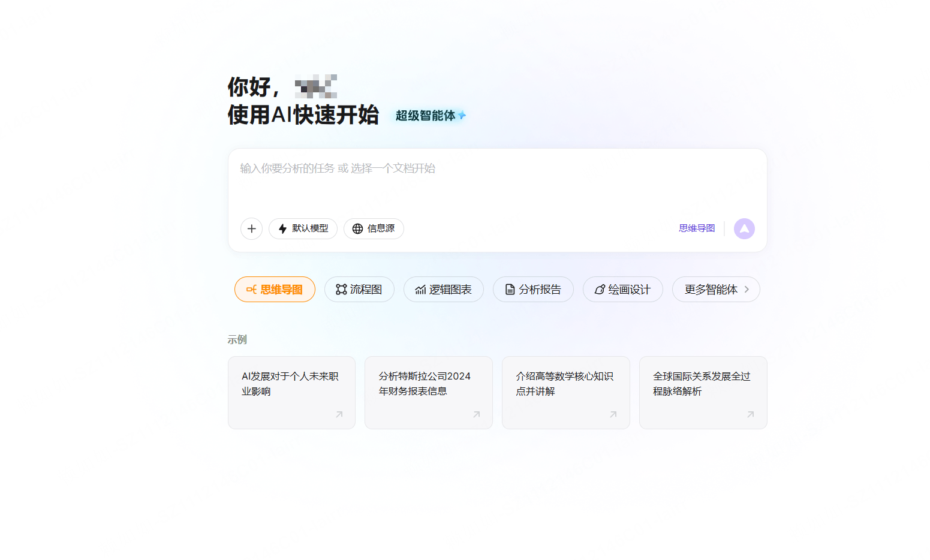Open the 信息源 source selector

[x=374, y=228]
